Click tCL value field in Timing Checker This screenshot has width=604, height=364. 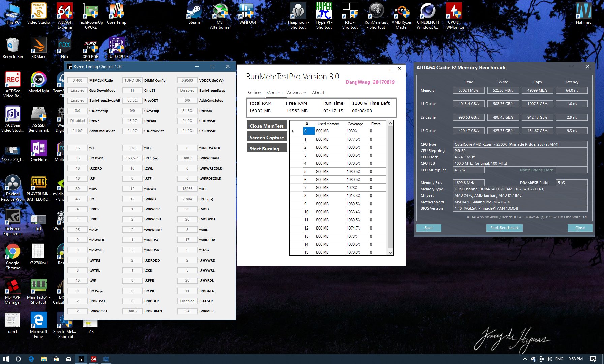point(77,148)
